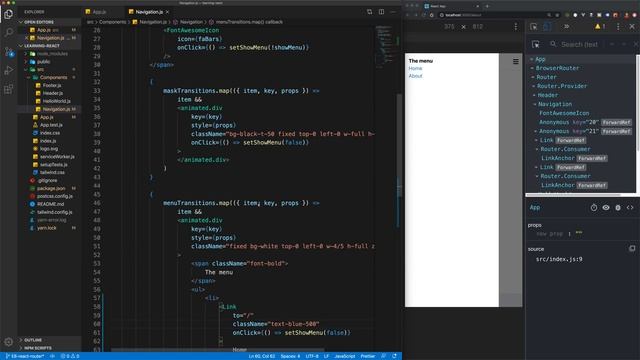Click the split editor icon
640x360 pixels.
[381, 12]
